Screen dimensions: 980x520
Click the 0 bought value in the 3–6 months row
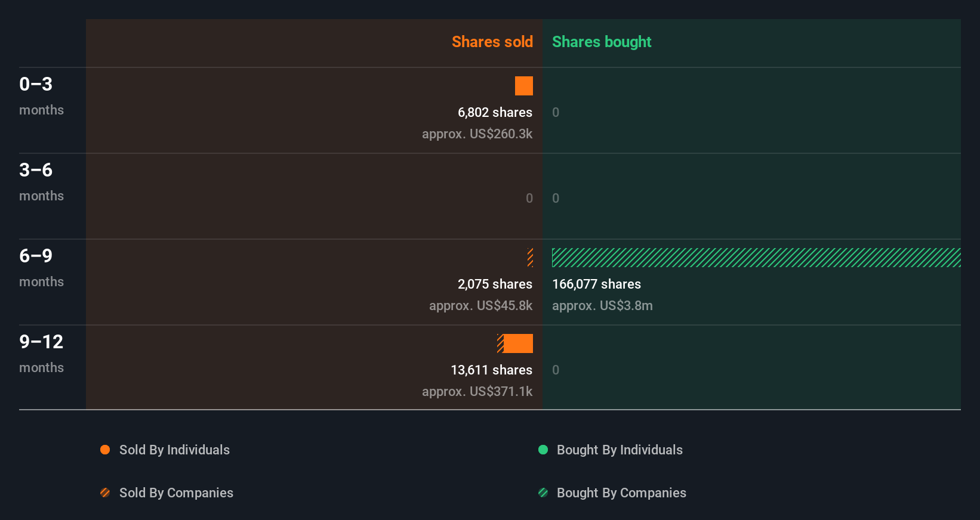(556, 199)
